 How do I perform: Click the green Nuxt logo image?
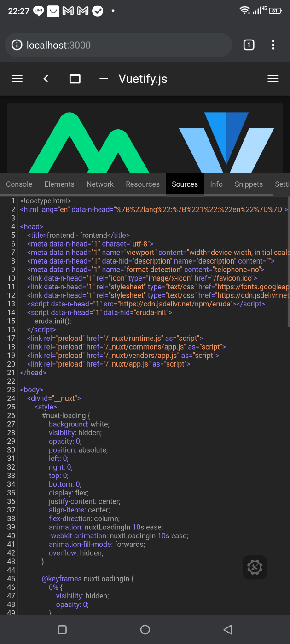pyautogui.click(x=89, y=142)
